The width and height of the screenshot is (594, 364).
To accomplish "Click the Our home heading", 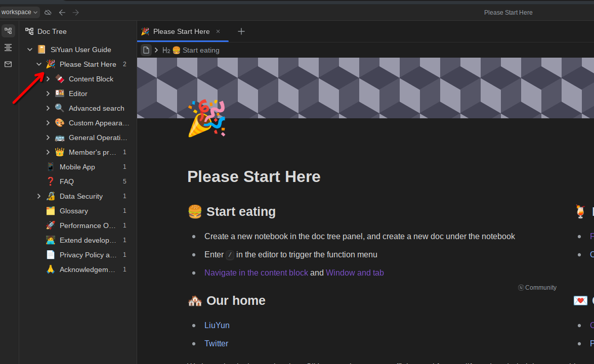I will (x=236, y=300).
